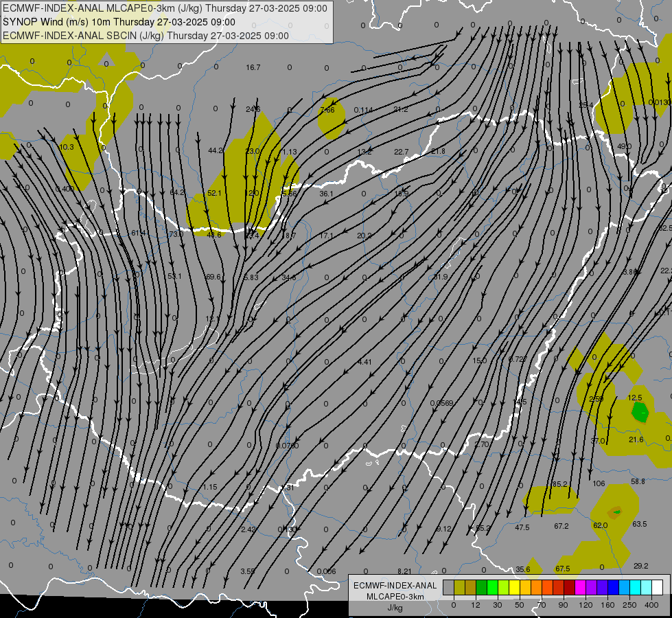
Task: Click the map value 20.2
Action: [364, 236]
